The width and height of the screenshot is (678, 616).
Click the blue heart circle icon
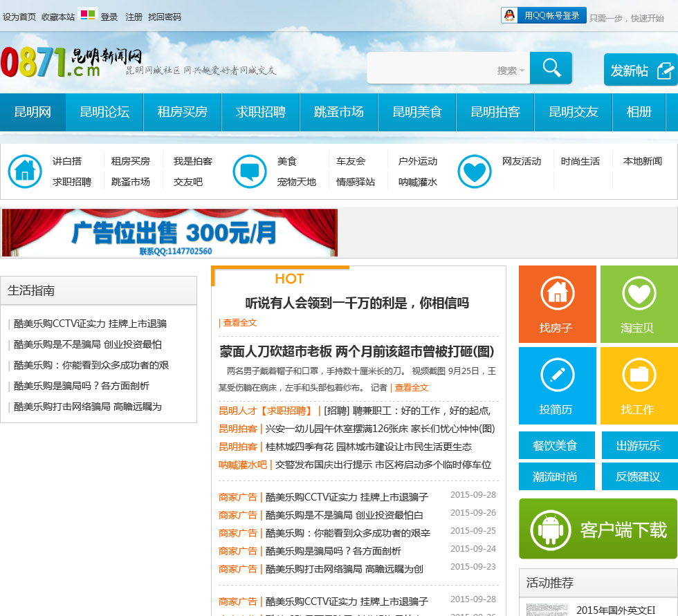click(x=475, y=171)
